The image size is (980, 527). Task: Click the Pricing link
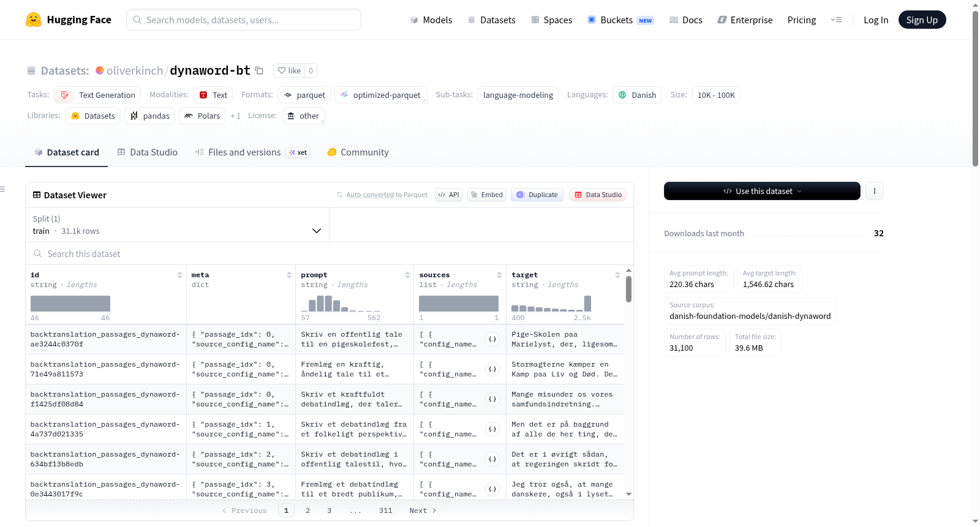[802, 20]
